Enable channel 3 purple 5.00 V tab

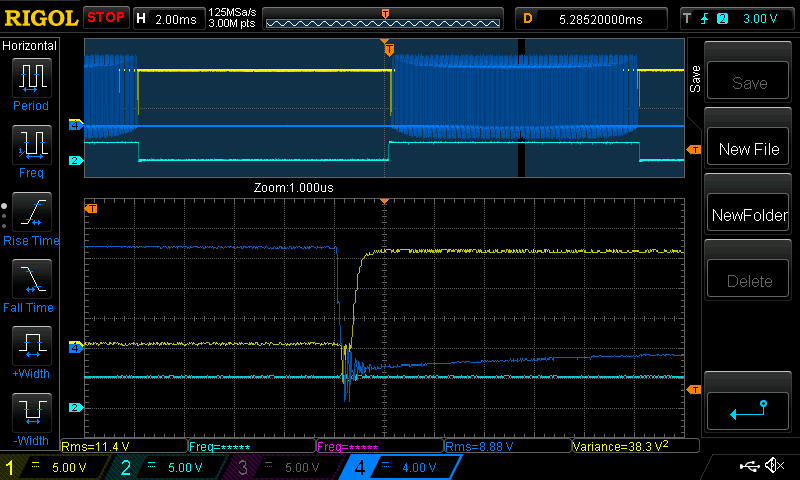pos(274,467)
